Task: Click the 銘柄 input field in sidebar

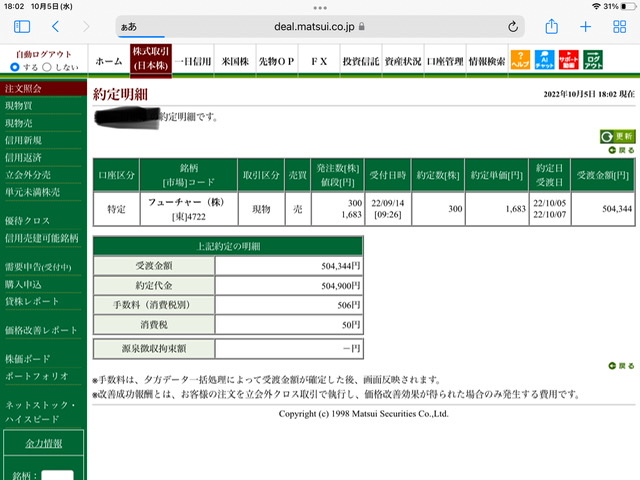Action: [x=58, y=475]
